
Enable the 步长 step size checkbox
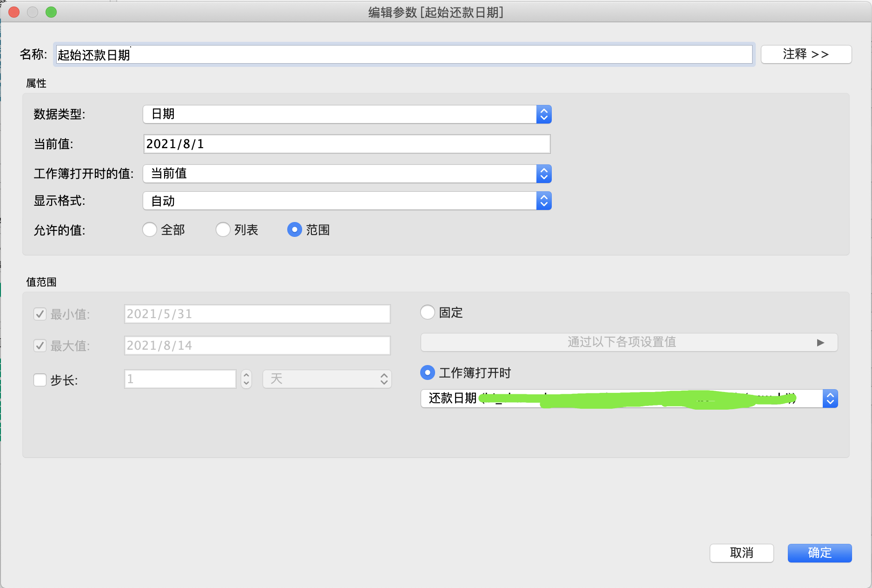[40, 380]
